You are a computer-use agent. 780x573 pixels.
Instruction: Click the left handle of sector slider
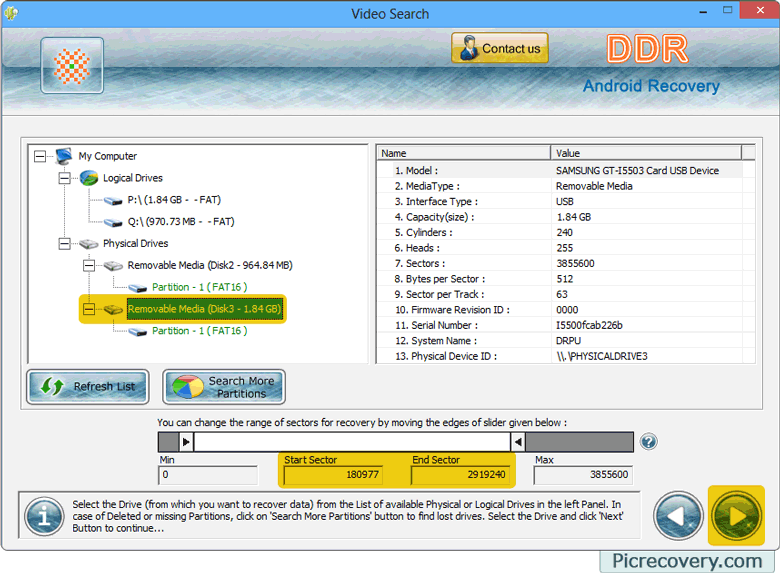tap(186, 442)
